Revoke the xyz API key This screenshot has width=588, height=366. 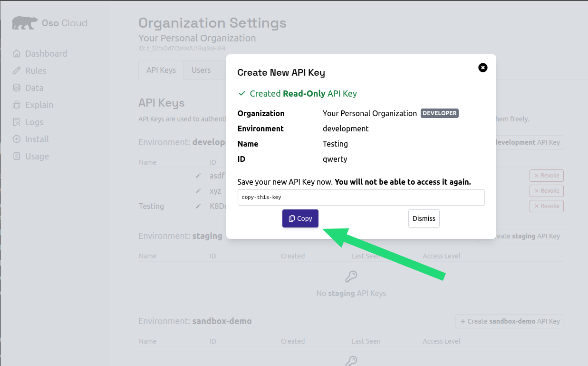tap(547, 191)
